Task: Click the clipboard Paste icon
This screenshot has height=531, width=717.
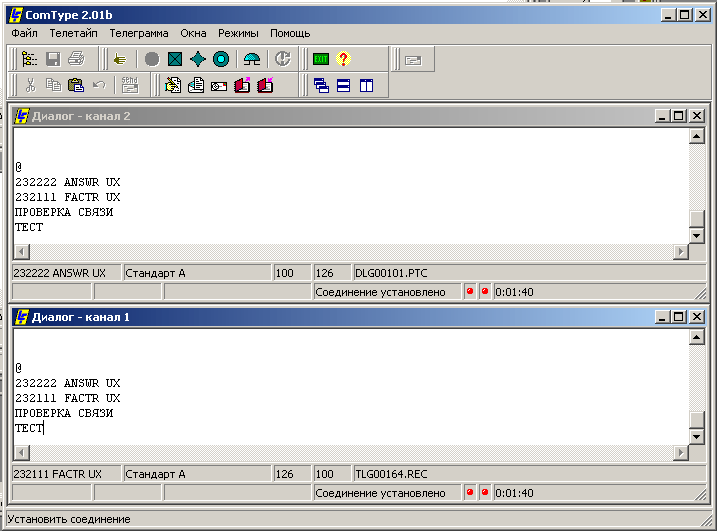Action: click(76, 85)
